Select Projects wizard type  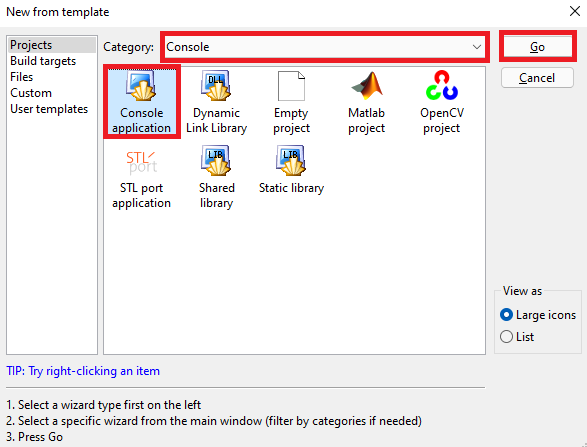[x=52, y=45]
